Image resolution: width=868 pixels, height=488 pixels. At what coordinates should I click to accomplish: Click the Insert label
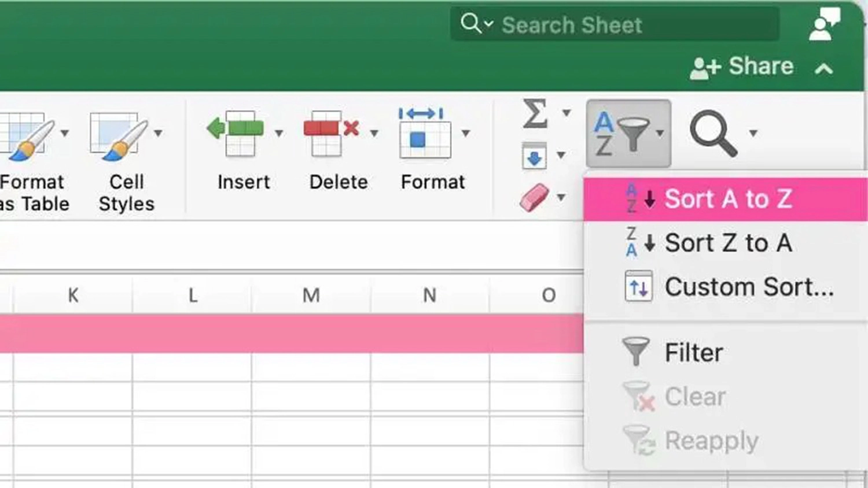pos(244,182)
